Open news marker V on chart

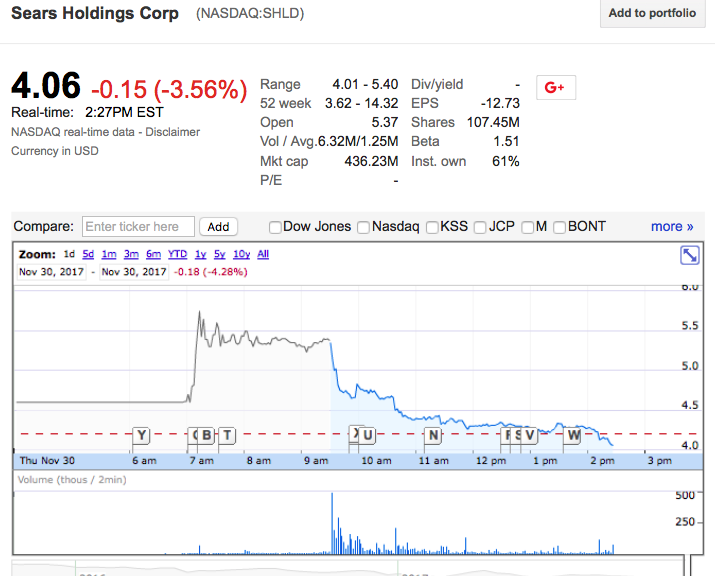click(529, 436)
